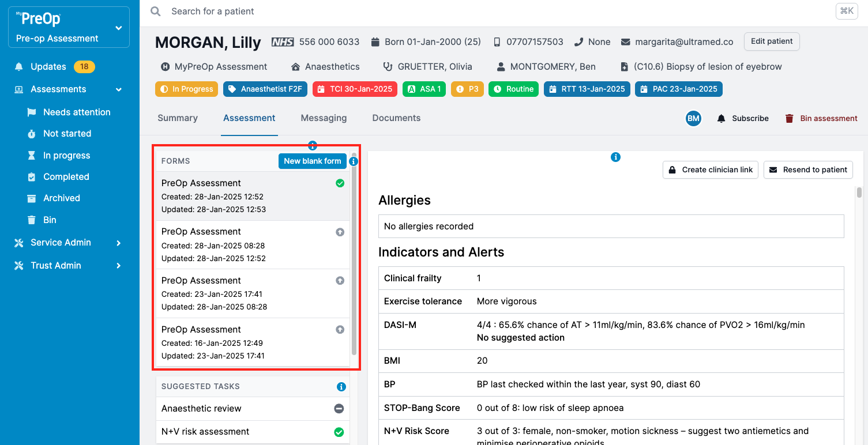The width and height of the screenshot is (868, 445).
Task: Click the Completed clipboard icon
Action: (x=32, y=177)
